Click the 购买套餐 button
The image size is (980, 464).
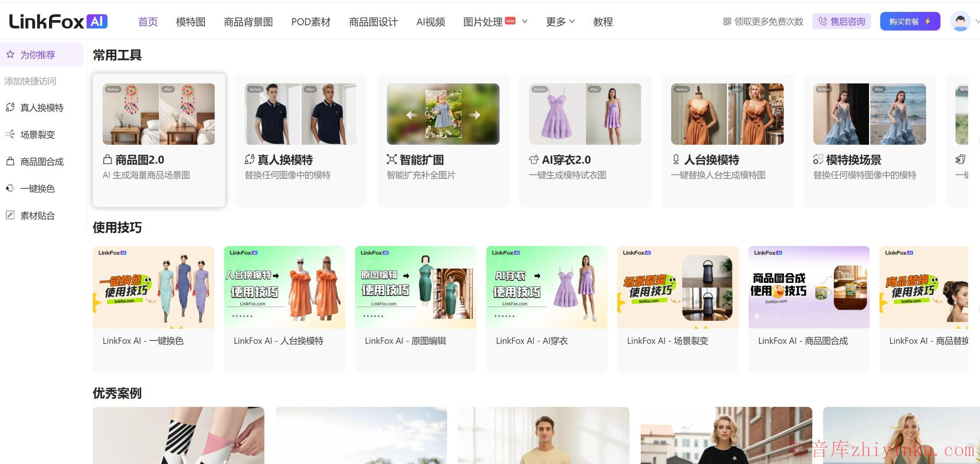(x=910, y=21)
